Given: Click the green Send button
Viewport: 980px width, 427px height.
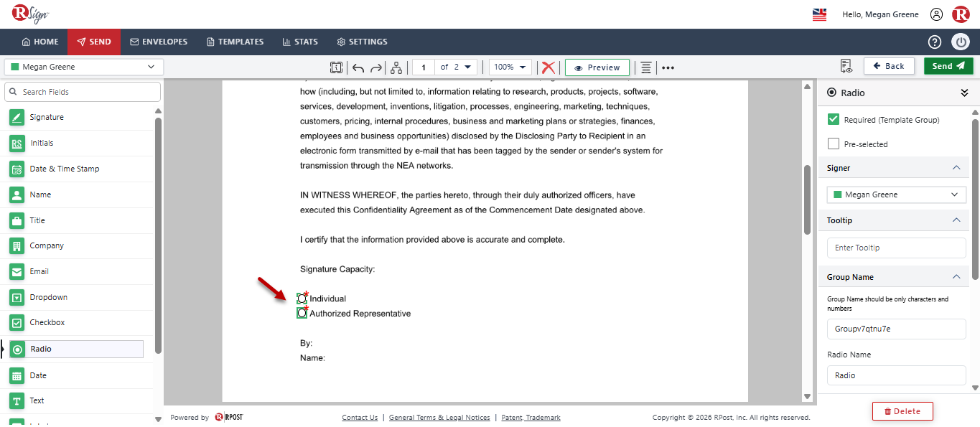Looking at the screenshot, I should (948, 66).
